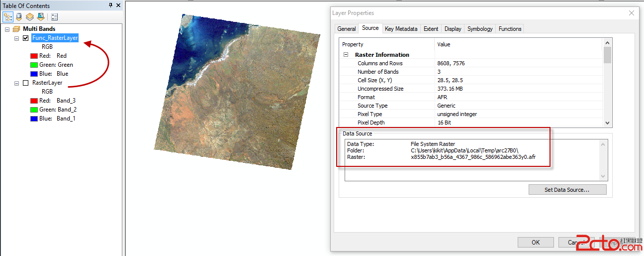
Task: Click Green: Band_2 legend label
Action: point(58,110)
